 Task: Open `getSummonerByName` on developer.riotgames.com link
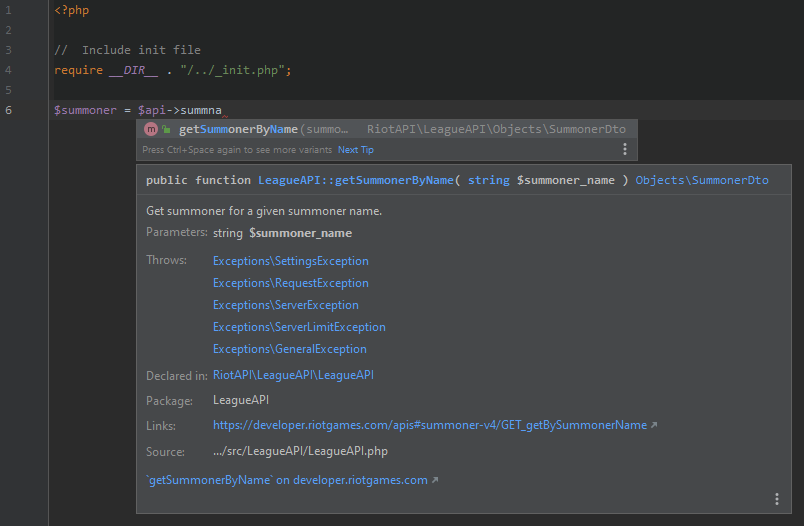click(287, 480)
